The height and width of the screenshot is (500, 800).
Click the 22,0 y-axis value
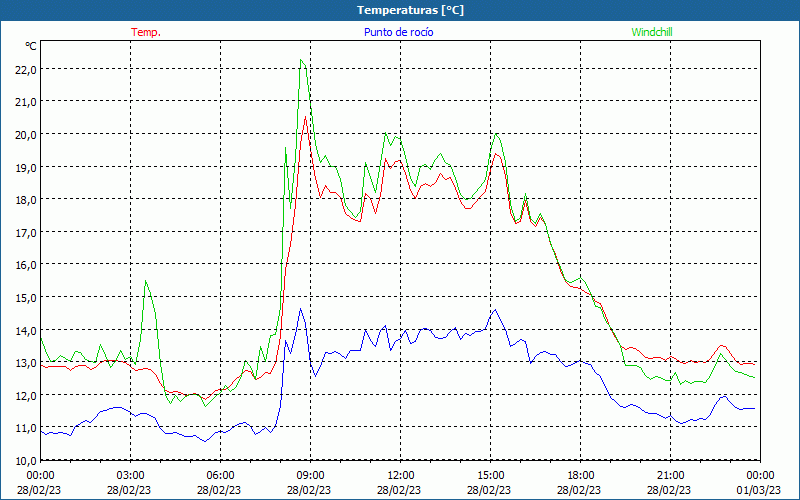[25, 70]
